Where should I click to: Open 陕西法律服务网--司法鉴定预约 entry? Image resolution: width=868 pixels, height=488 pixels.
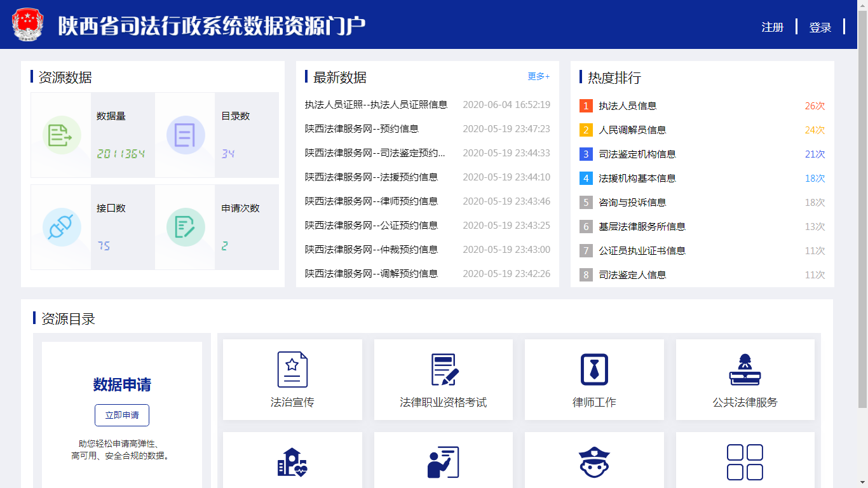[x=375, y=153]
